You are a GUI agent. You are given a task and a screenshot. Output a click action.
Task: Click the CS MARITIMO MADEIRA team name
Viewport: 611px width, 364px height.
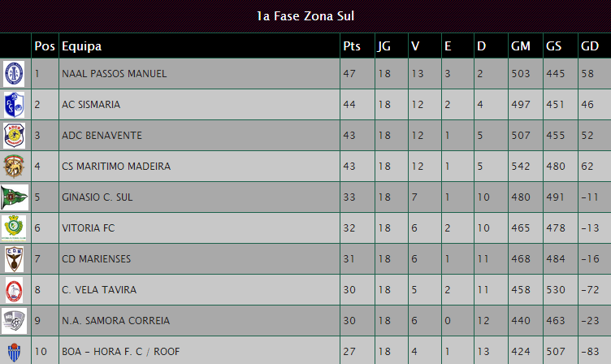click(116, 167)
